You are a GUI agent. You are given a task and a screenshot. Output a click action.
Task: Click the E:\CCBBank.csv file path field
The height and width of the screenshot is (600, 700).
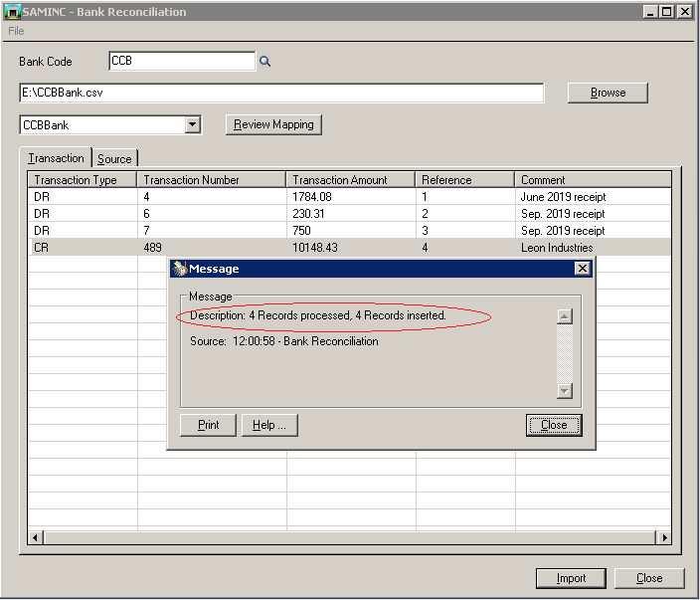[281, 93]
